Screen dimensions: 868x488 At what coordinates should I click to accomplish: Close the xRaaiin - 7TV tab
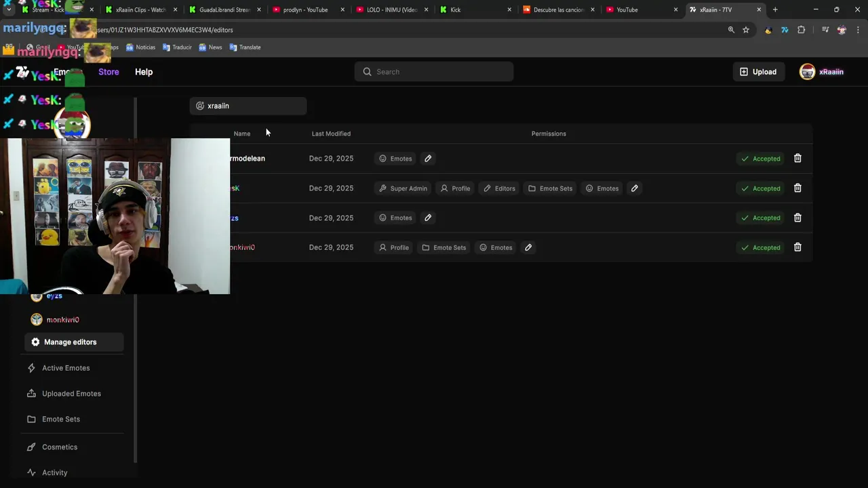click(759, 9)
